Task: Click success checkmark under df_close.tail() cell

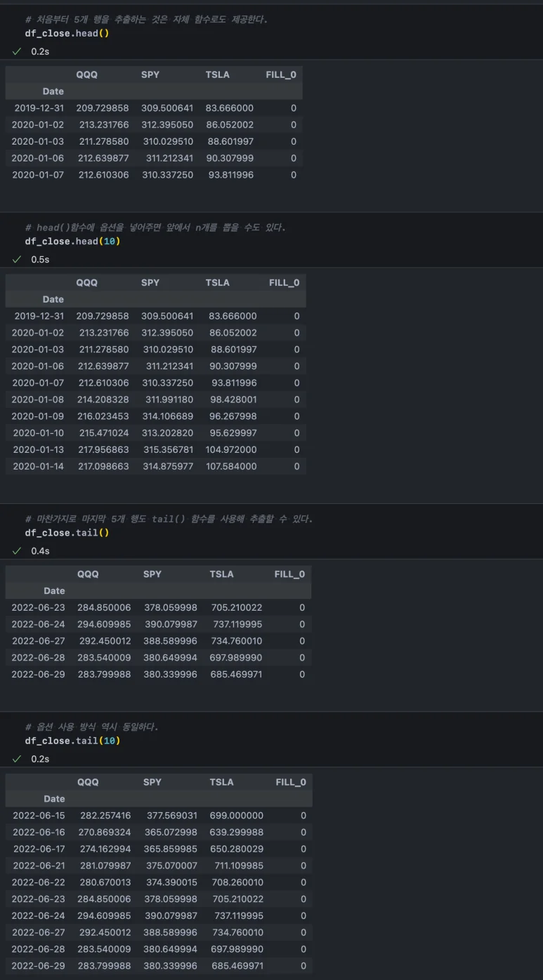Action: click(x=17, y=551)
